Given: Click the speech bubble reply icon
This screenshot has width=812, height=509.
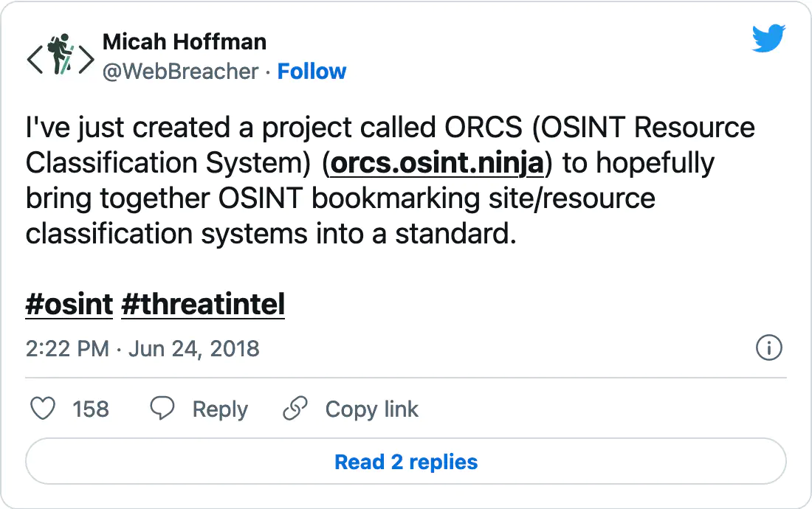Looking at the screenshot, I should point(162,408).
